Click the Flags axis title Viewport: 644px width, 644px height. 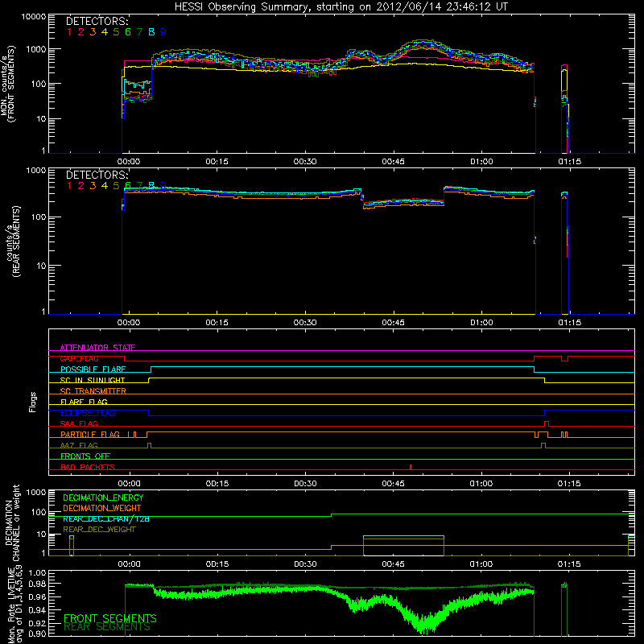pyautogui.click(x=33, y=402)
